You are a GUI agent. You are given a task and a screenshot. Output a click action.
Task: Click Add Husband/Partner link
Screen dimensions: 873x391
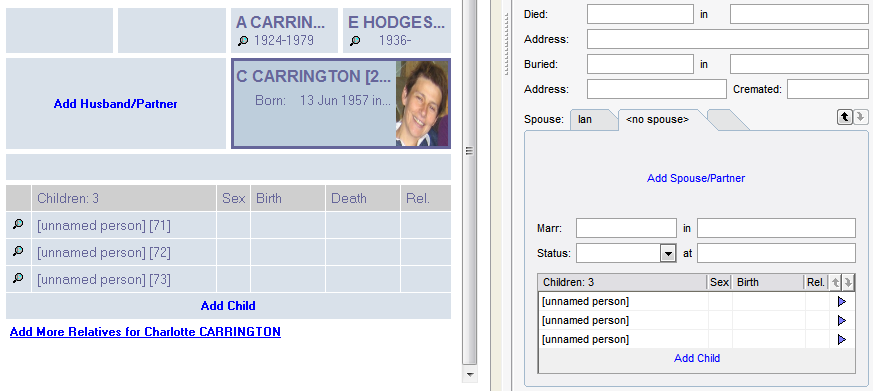click(116, 104)
